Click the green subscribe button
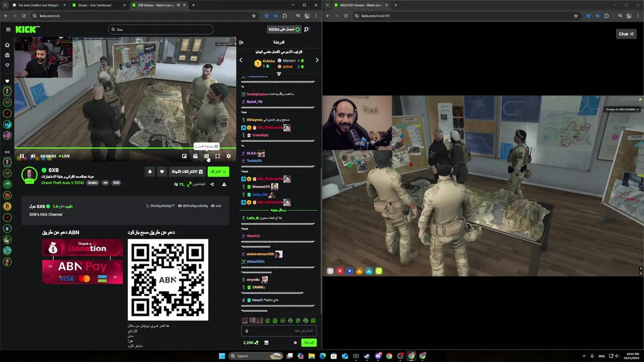Viewport: 644px width, 362px height. click(x=218, y=171)
